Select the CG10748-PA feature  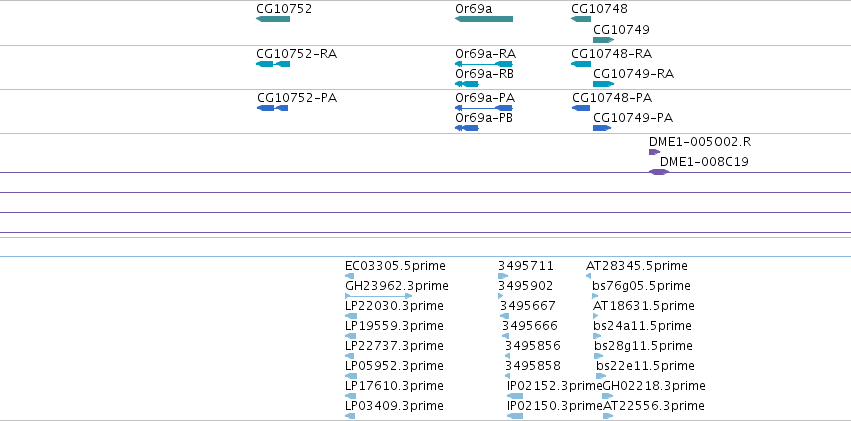click(581, 108)
